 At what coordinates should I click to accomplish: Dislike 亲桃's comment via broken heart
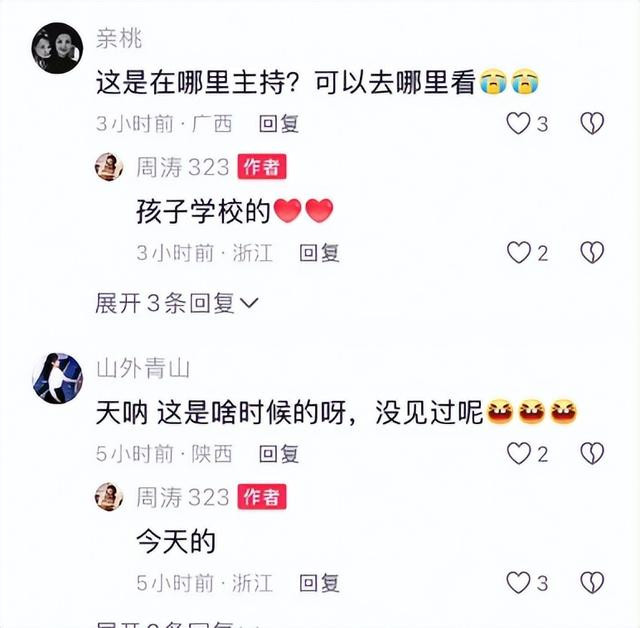592,124
